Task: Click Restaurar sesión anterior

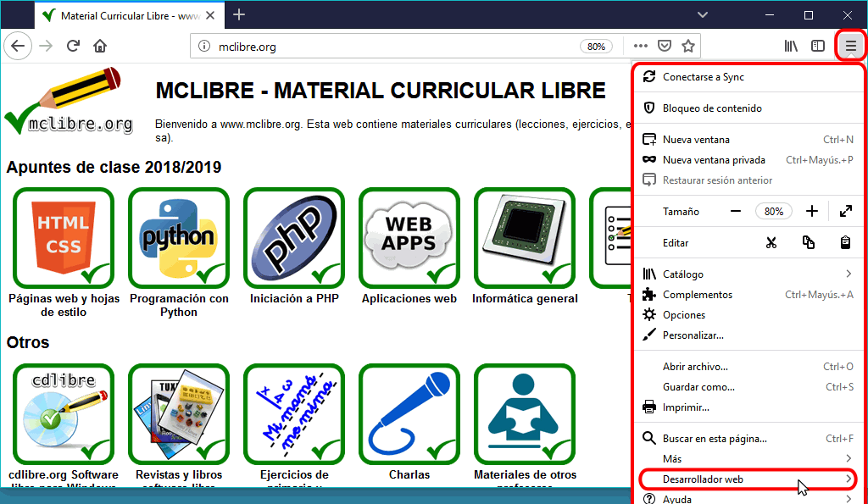Action: (x=748, y=180)
